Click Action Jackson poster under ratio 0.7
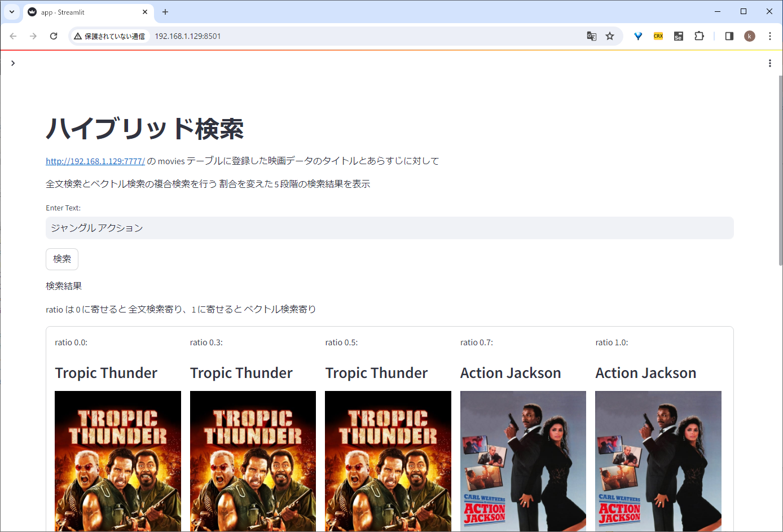The height and width of the screenshot is (532, 783). click(x=523, y=461)
